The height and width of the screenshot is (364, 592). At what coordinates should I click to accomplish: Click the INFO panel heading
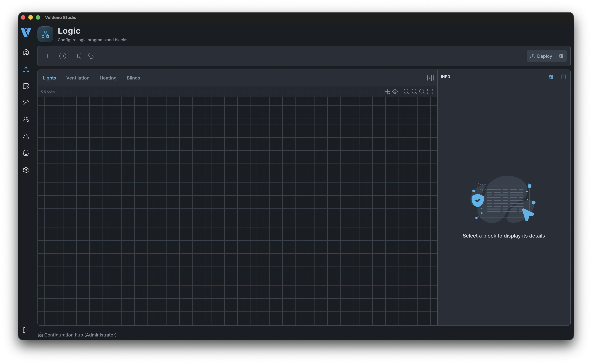tap(445, 77)
